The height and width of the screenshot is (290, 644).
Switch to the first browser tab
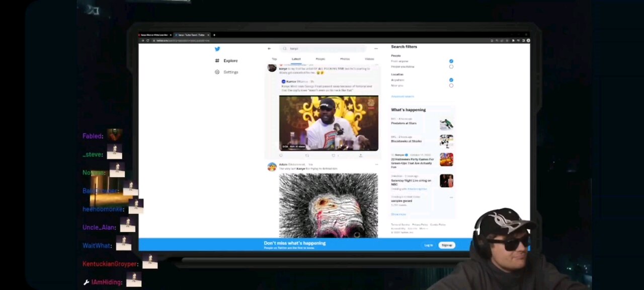[155, 35]
